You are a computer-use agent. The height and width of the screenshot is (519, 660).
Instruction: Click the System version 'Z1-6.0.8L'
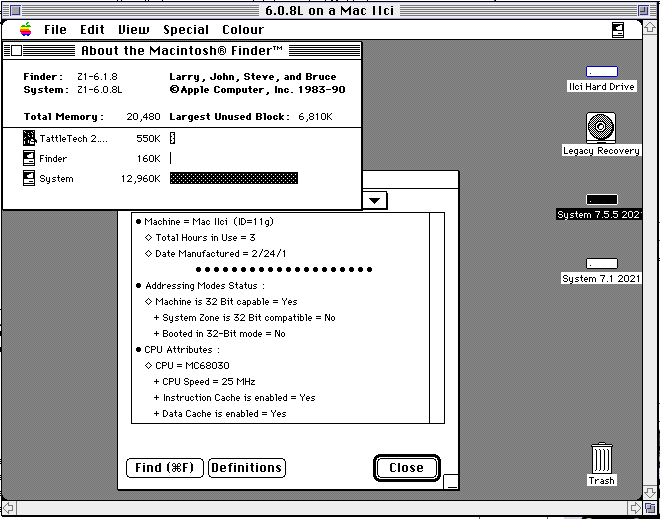tap(100, 90)
